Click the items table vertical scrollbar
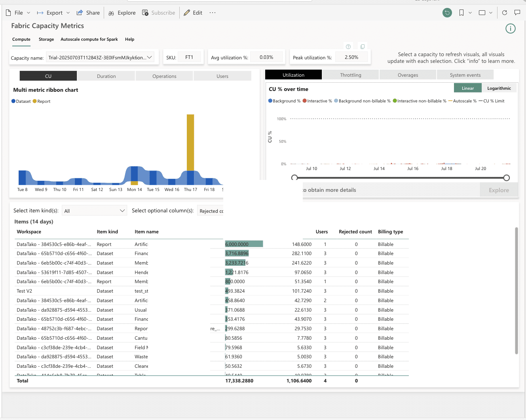The image size is (526, 420). 516,291
